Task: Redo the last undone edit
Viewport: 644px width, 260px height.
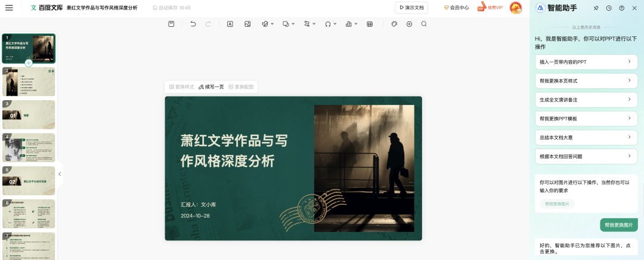Action: point(208,24)
